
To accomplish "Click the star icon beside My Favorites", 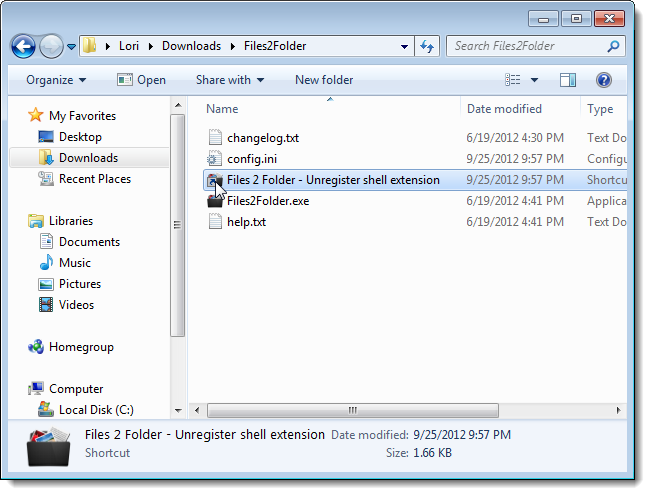I will 36,115.
